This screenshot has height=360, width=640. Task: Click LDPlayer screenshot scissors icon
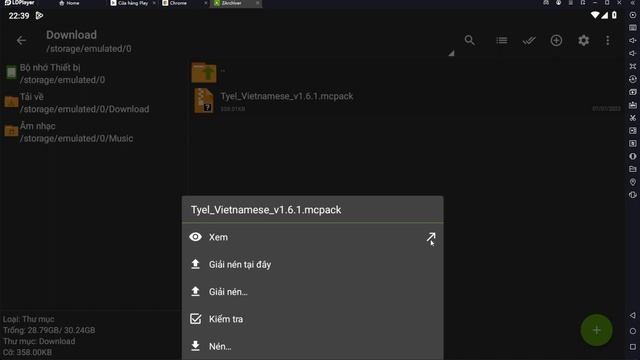pos(633,118)
